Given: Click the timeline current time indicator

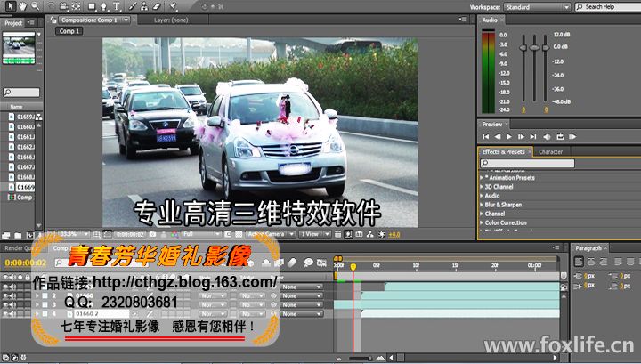Looking at the screenshot, I should pyautogui.click(x=353, y=267).
